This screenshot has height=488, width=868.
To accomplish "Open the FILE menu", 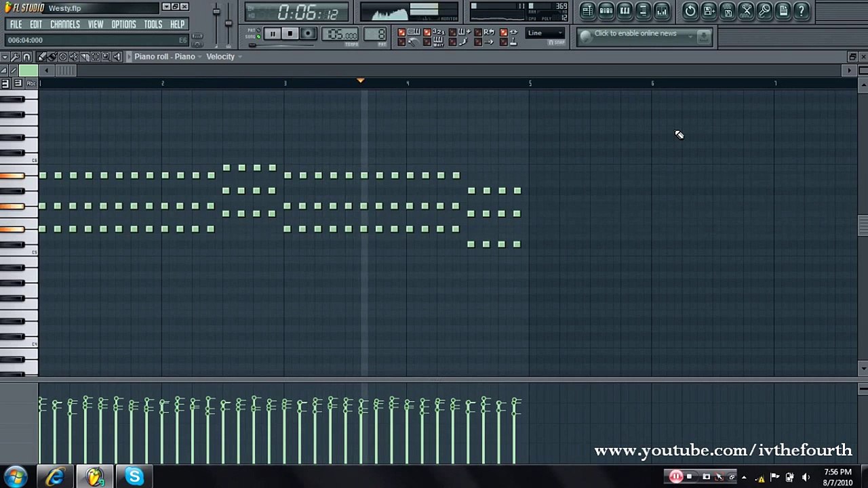I will (x=16, y=24).
